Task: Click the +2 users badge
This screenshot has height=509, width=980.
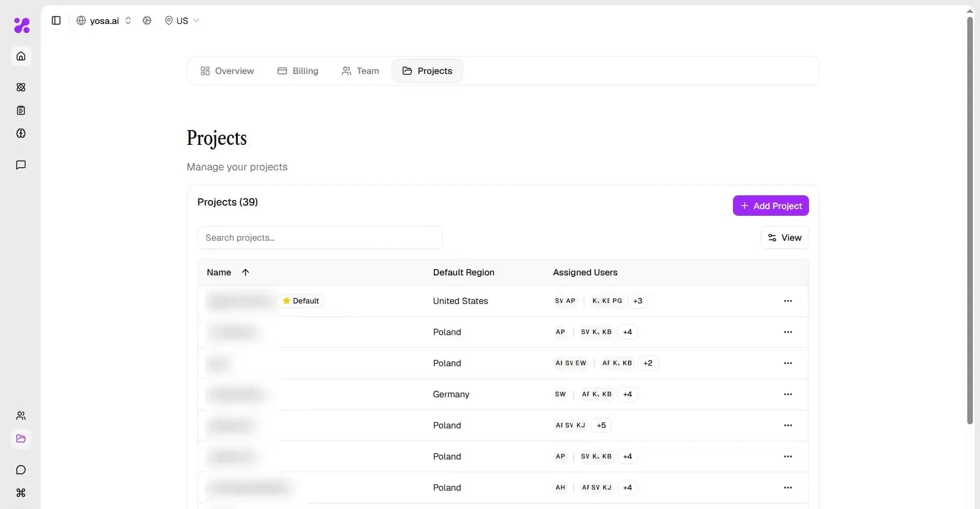Action: pos(648,363)
